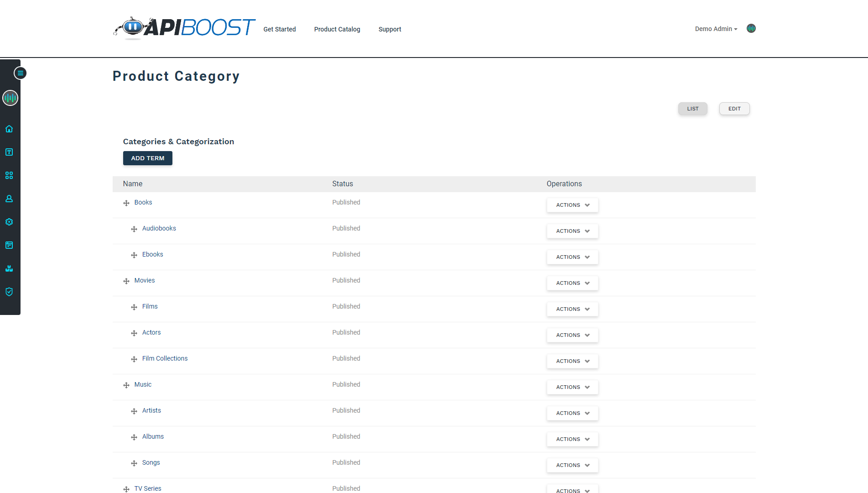Open Actions dropdown for Audiobooks
868x493 pixels.
(572, 231)
